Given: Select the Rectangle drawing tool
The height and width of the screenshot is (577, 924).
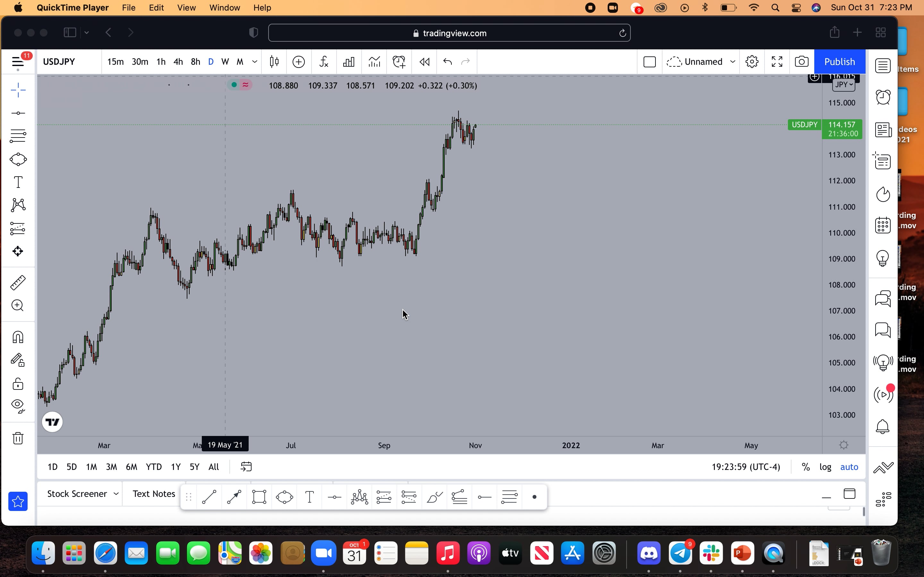Looking at the screenshot, I should [259, 497].
